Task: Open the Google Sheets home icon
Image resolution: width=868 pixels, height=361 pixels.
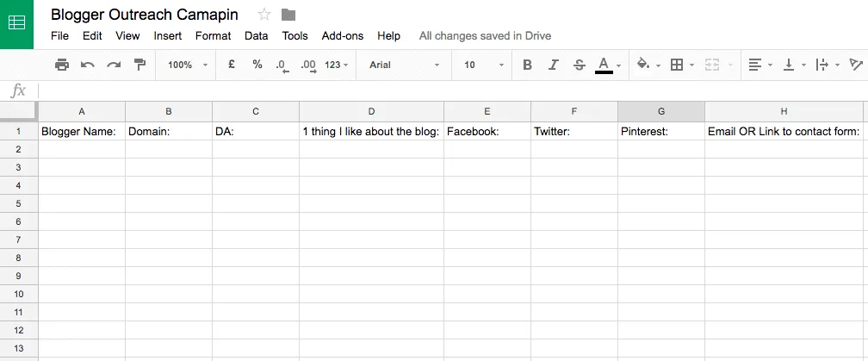Action: [x=16, y=24]
